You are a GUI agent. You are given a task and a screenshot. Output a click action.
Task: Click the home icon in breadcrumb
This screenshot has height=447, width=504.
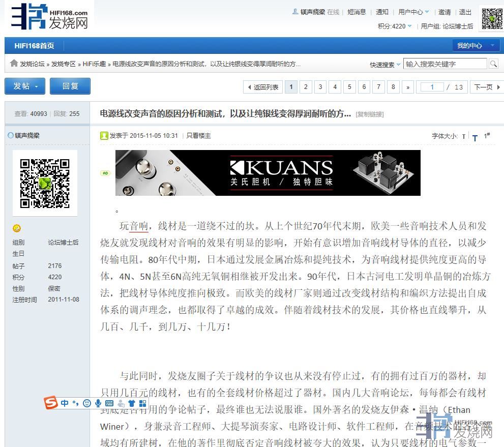pos(14,64)
